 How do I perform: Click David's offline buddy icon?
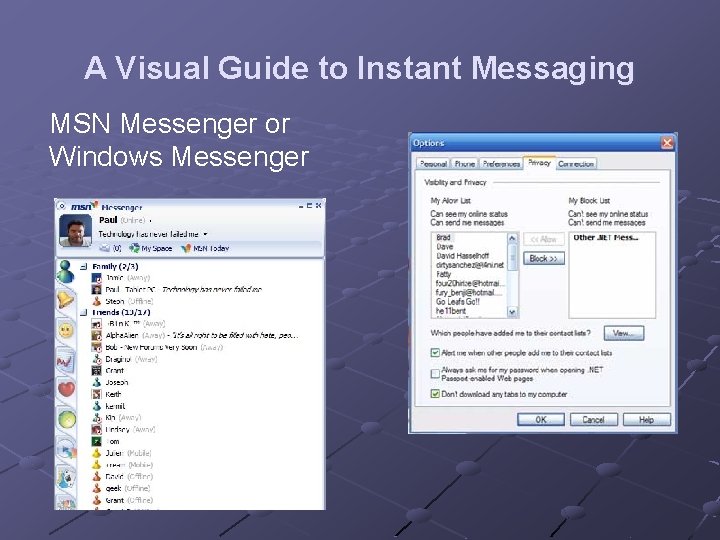coord(96,477)
